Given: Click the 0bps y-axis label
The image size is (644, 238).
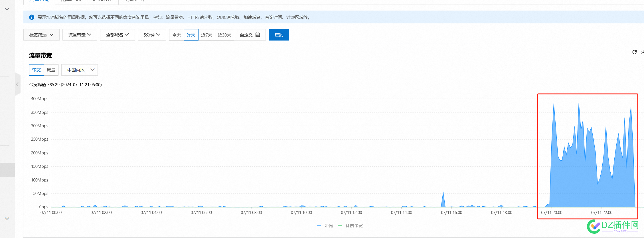Looking at the screenshot, I should coord(44,207).
